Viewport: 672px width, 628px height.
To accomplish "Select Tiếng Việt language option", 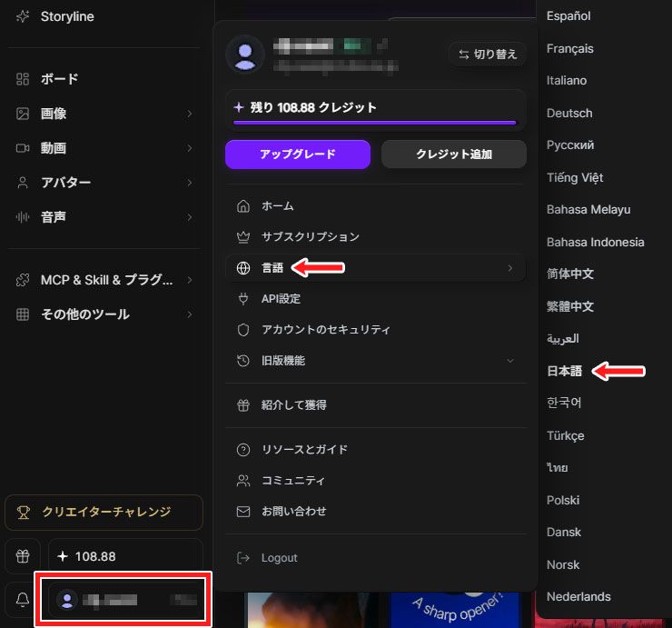I will click(575, 177).
